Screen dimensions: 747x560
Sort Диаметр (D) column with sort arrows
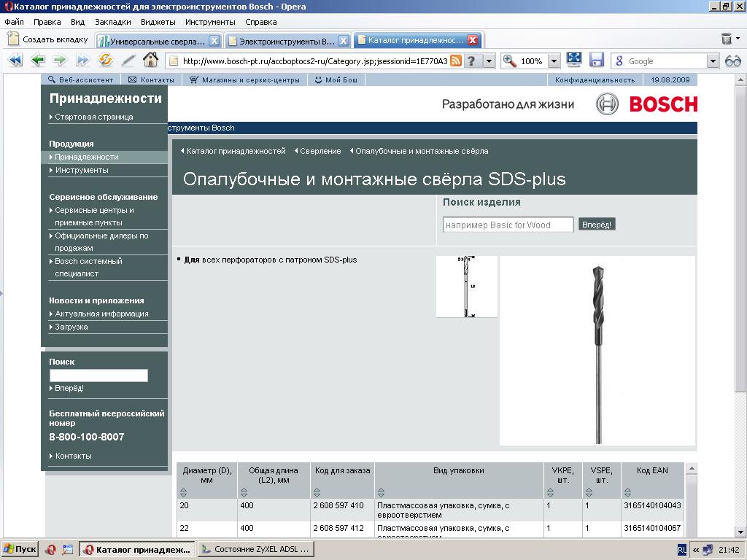[183, 492]
